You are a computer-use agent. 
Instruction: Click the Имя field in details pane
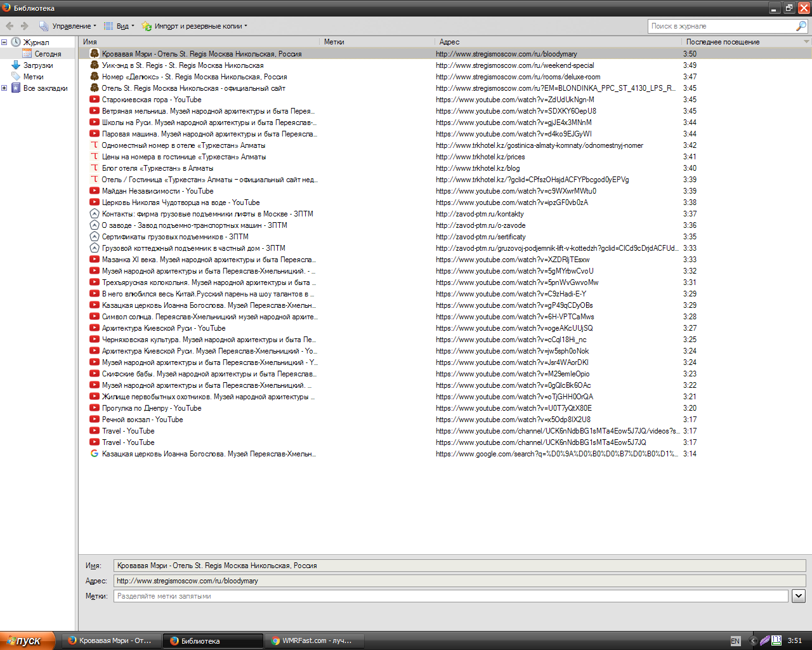click(x=459, y=565)
